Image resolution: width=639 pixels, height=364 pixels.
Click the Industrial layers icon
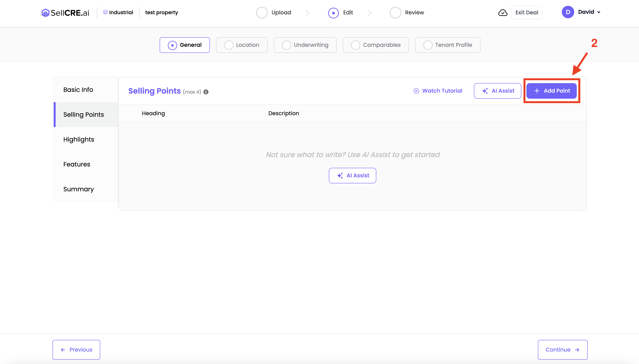pos(105,12)
